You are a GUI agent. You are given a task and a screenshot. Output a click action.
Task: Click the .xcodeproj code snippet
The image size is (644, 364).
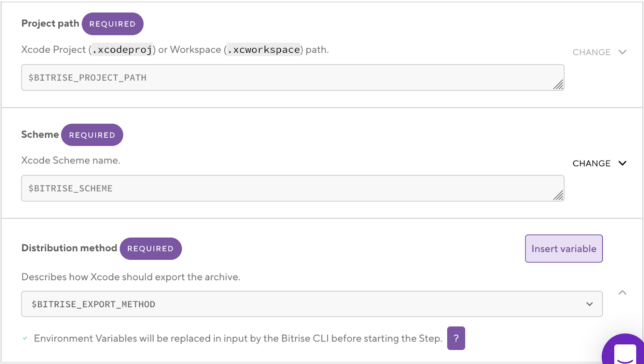122,50
